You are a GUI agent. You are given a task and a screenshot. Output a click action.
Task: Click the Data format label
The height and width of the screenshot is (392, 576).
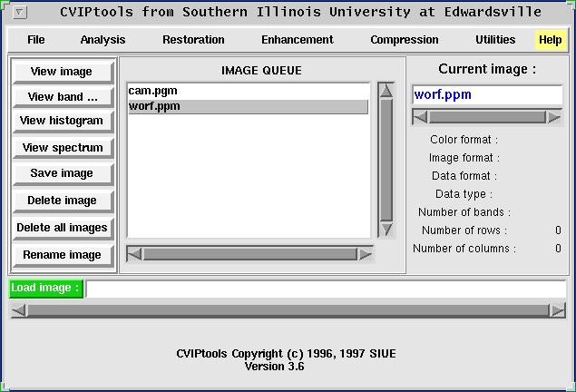click(x=464, y=176)
